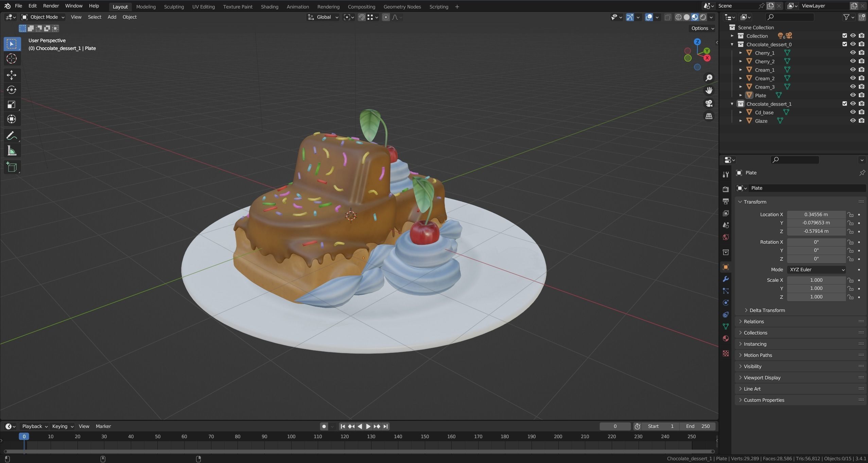This screenshot has height=463, width=868.
Task: Open the World properties tab
Action: pyautogui.click(x=726, y=237)
